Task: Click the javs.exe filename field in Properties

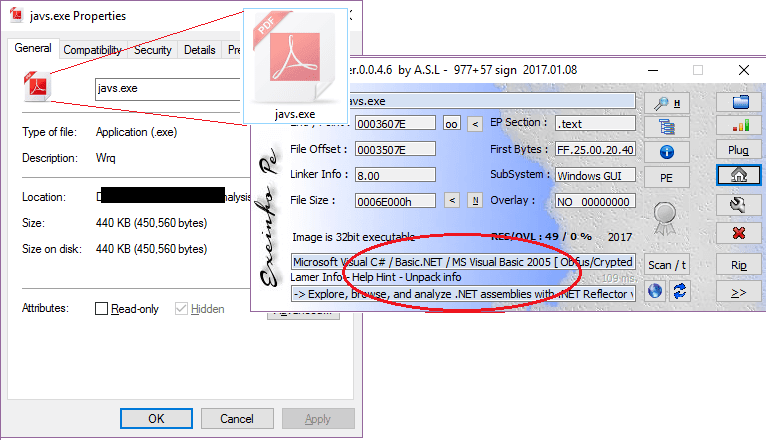Action: [x=168, y=88]
